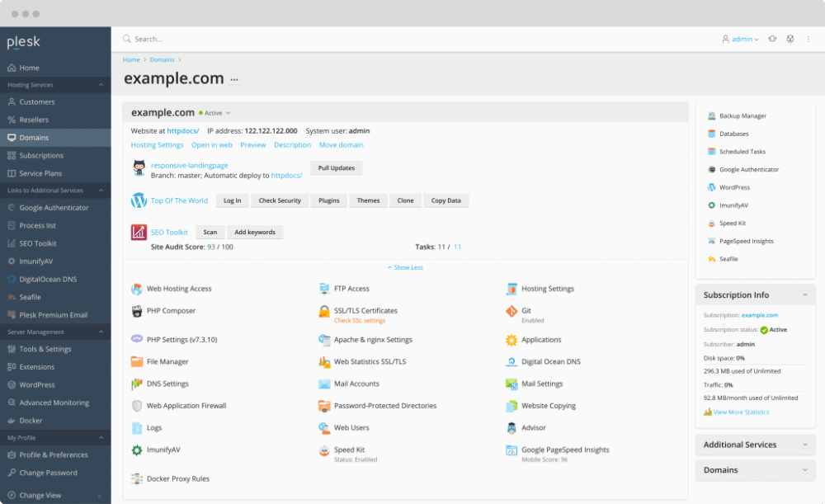Click the Add keywords button
Screen dimensions: 825x504
(x=255, y=232)
